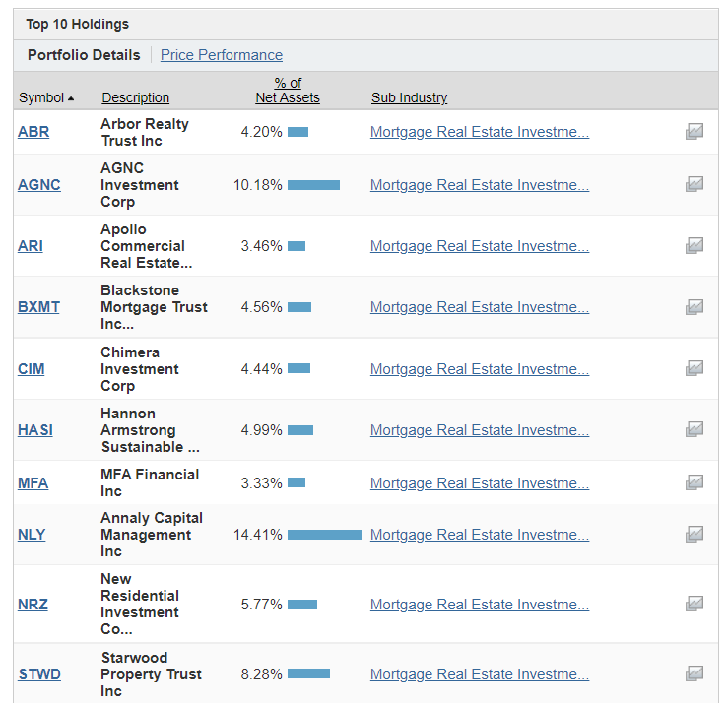Open the chart icon for NRZ row

[695, 605]
